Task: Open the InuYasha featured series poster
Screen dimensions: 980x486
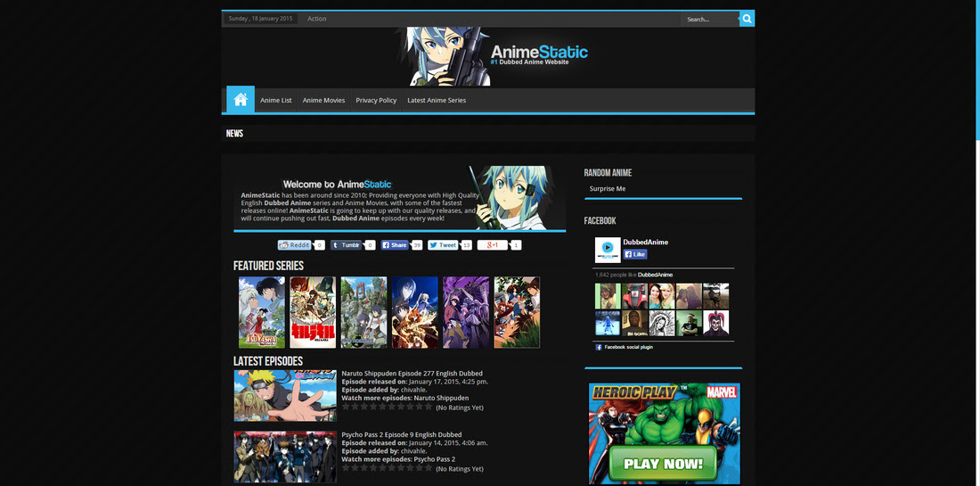Action: (262, 312)
